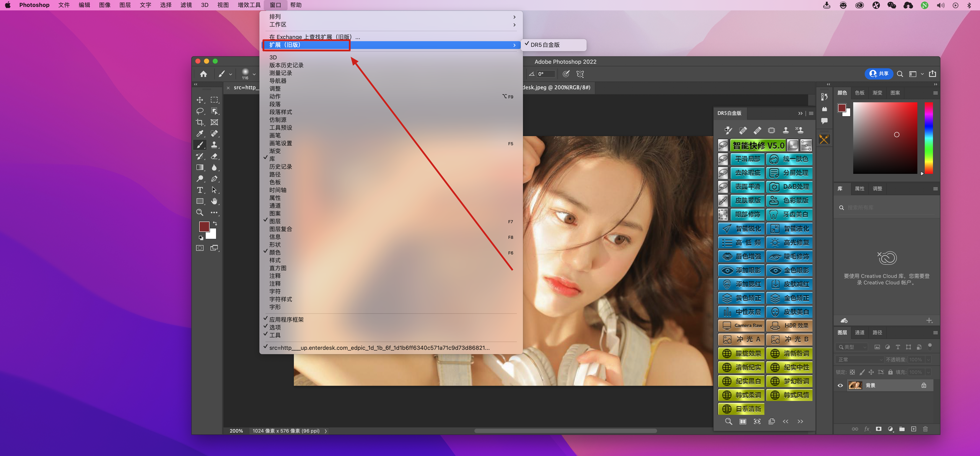Switch to the 通道 tab

[x=860, y=332]
